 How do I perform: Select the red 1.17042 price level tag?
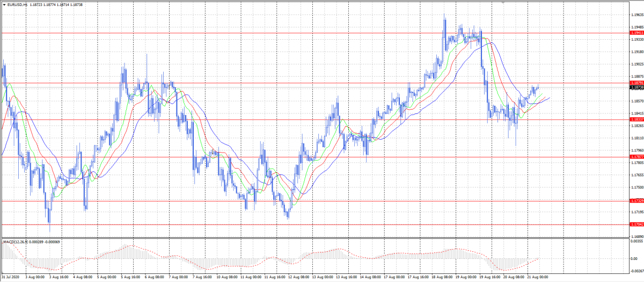636,225
